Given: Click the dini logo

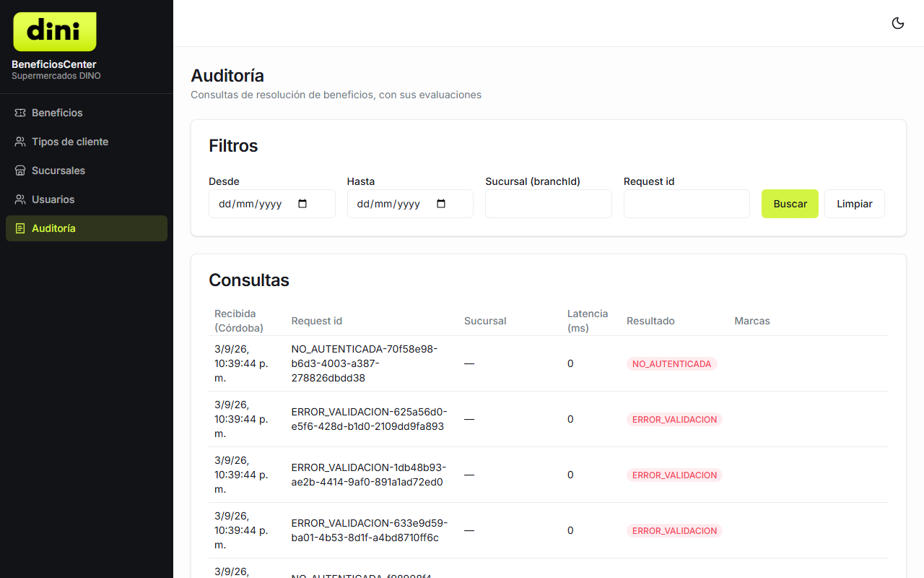Looking at the screenshot, I should coord(55,32).
